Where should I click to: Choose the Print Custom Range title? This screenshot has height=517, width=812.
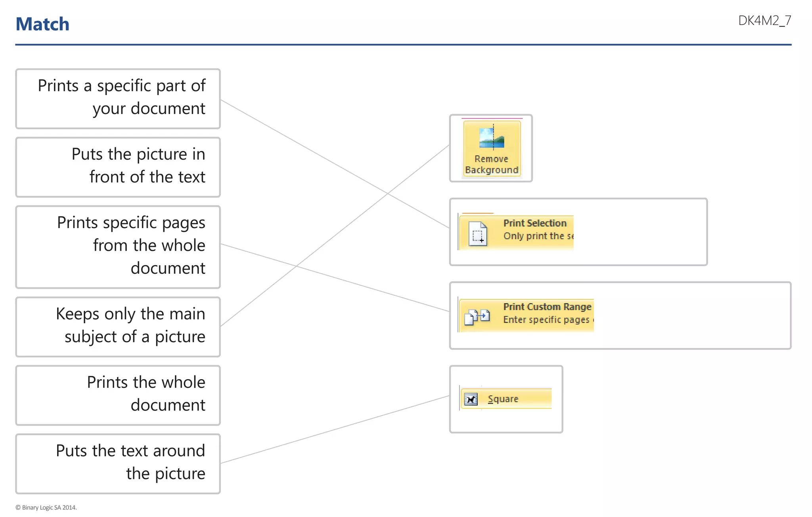pyautogui.click(x=547, y=307)
